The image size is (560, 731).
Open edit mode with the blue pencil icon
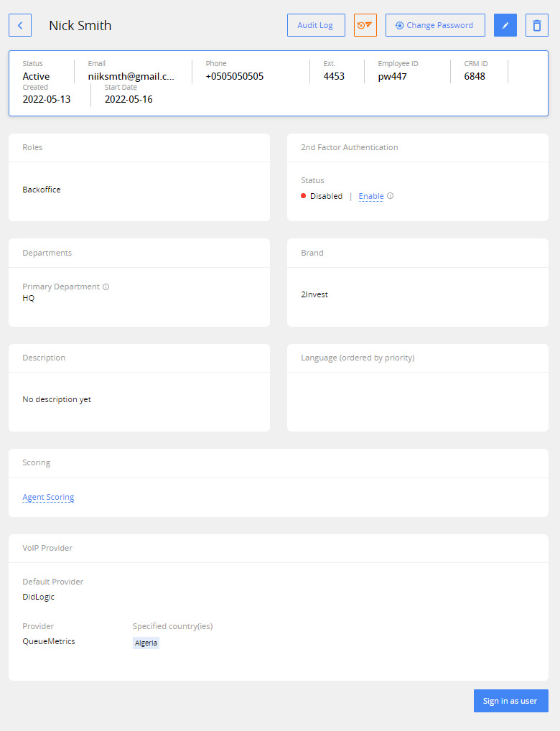pyautogui.click(x=505, y=25)
